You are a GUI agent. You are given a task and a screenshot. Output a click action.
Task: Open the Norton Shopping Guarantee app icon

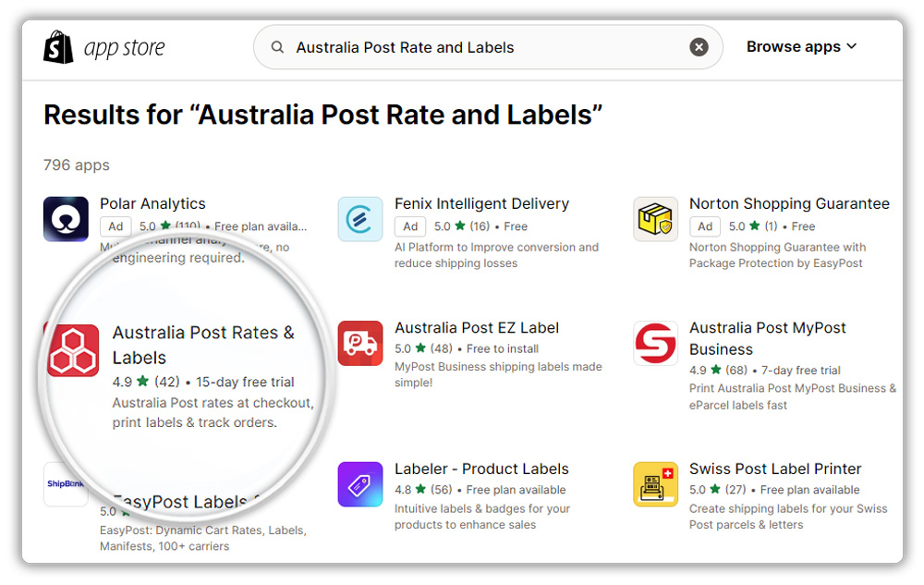click(x=655, y=219)
